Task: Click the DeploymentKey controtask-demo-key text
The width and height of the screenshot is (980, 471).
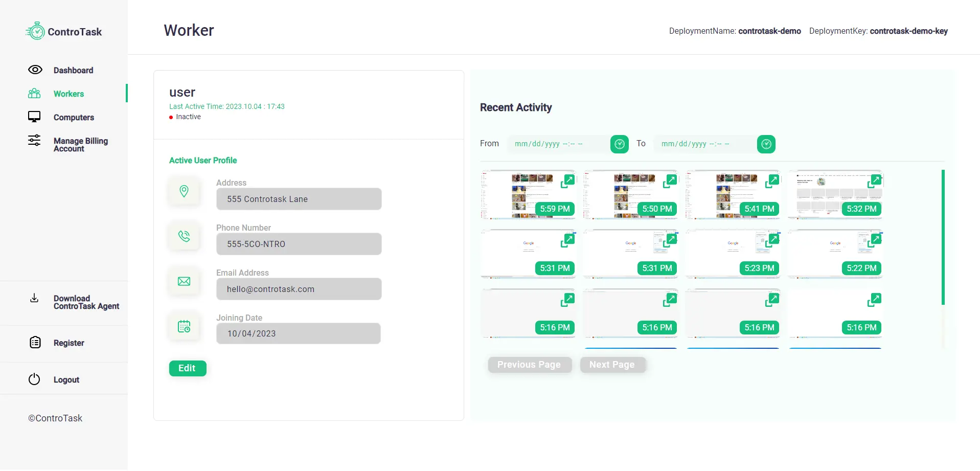Action: pyautogui.click(x=878, y=31)
